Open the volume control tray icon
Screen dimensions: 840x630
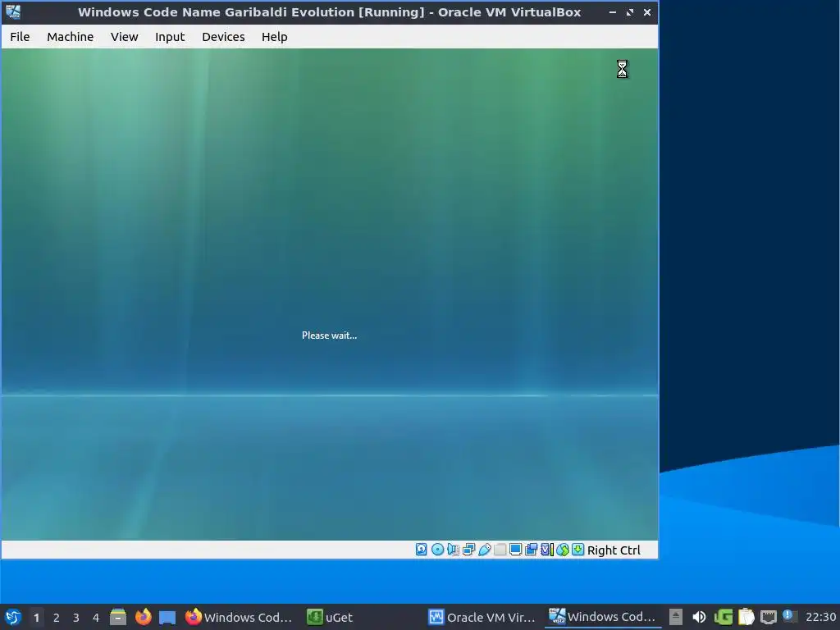click(699, 617)
